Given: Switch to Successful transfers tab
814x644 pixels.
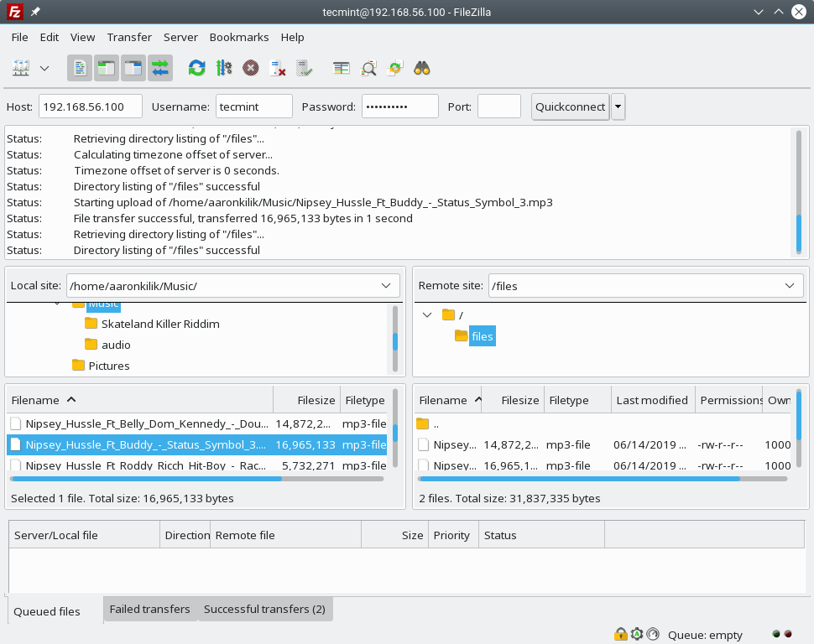Looking at the screenshot, I should point(264,609).
